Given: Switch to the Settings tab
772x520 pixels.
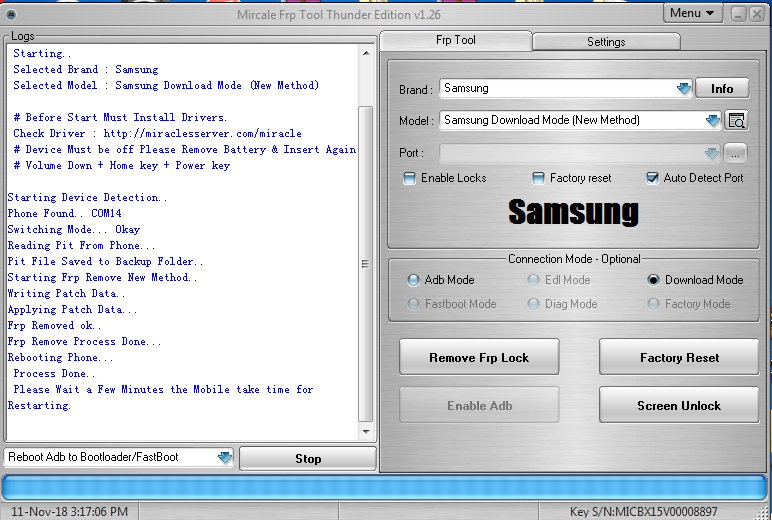Looking at the screenshot, I should click(606, 42).
